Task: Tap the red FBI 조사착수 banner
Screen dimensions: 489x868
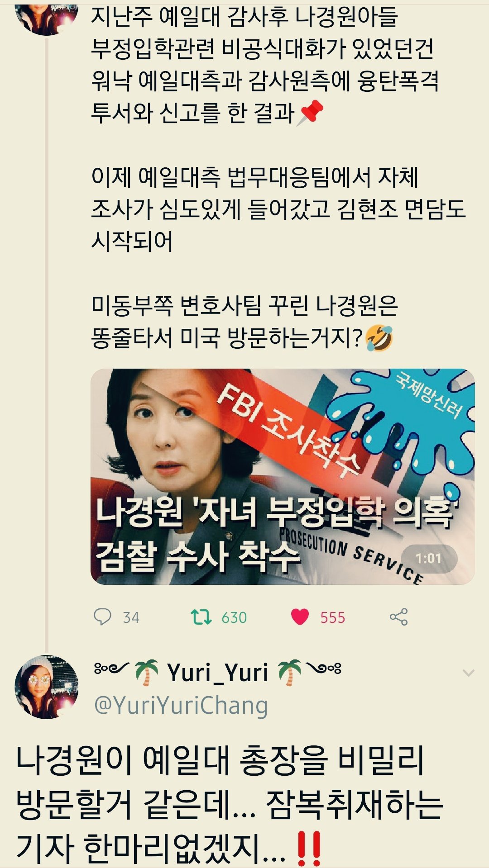Action: [x=290, y=430]
